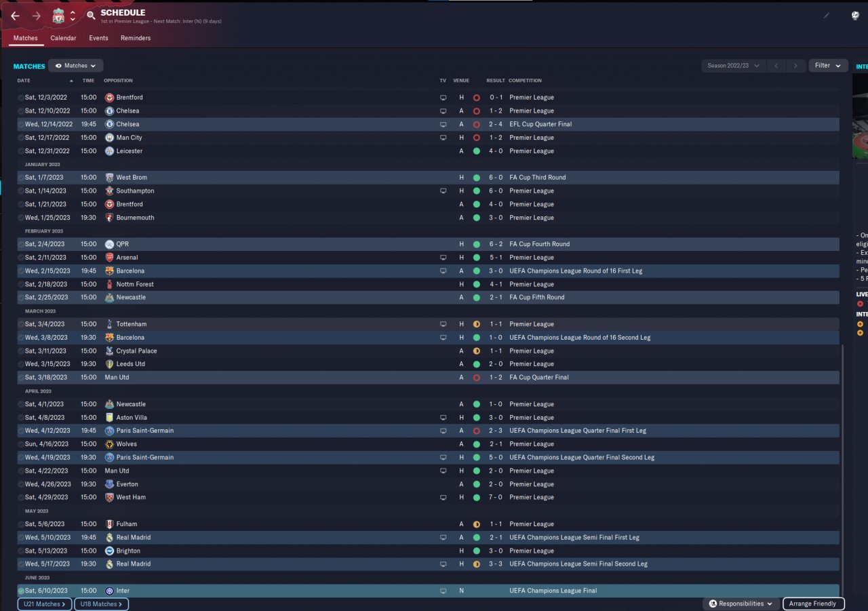Expand the Filter dropdown
Viewport: 868px width, 611px height.
point(828,66)
